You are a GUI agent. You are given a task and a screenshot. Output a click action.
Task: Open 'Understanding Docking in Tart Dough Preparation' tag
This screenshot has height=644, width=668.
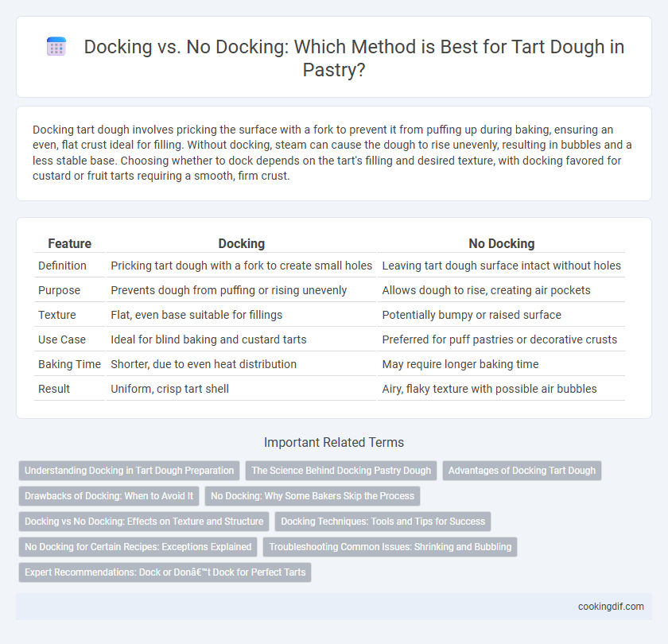[x=129, y=471]
